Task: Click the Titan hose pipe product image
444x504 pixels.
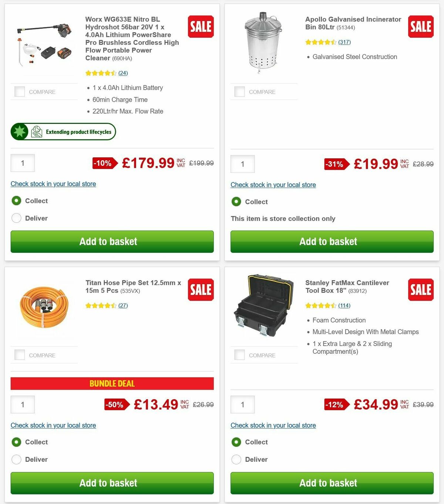Action: tap(44, 307)
